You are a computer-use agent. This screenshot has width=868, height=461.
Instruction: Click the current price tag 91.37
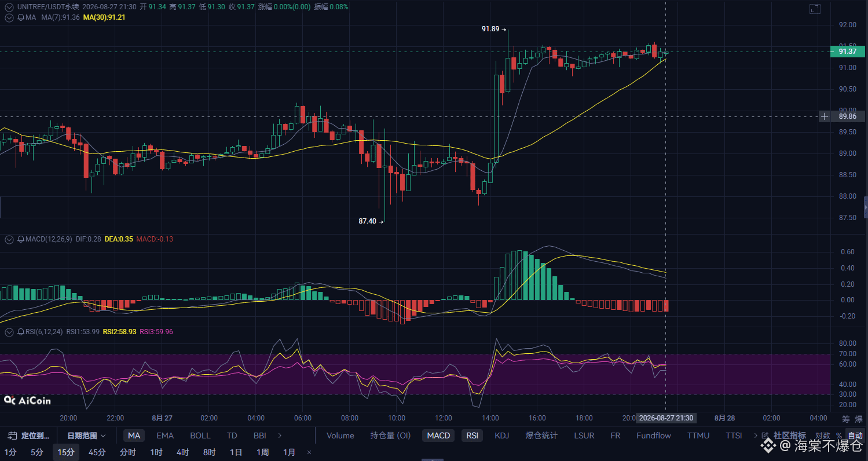click(x=847, y=52)
